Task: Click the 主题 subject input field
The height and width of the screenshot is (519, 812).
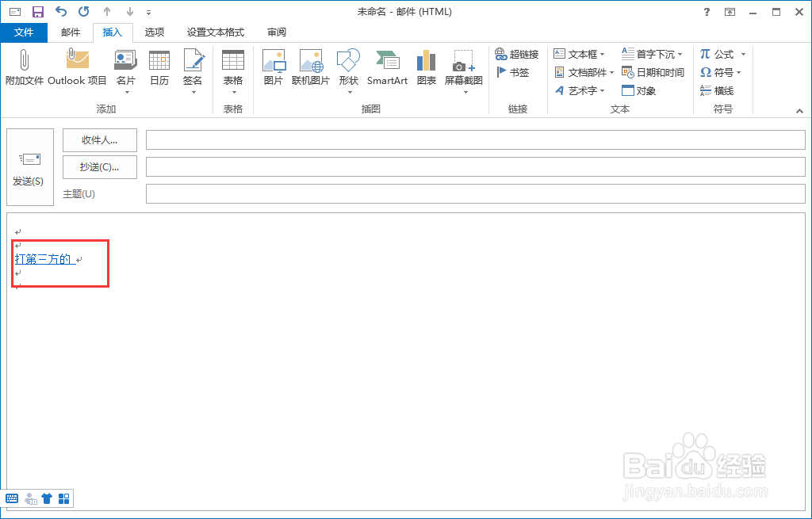Action: (x=476, y=193)
